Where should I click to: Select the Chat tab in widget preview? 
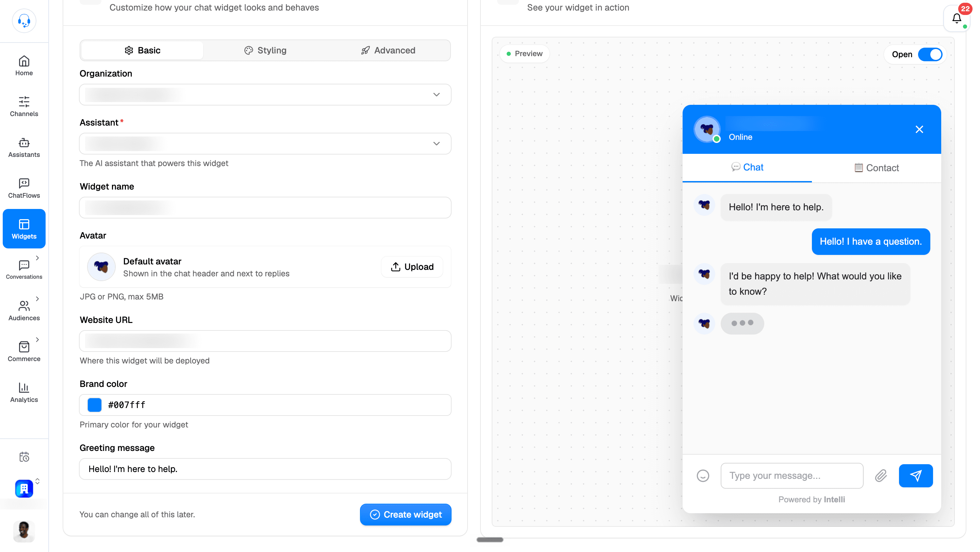[747, 167]
